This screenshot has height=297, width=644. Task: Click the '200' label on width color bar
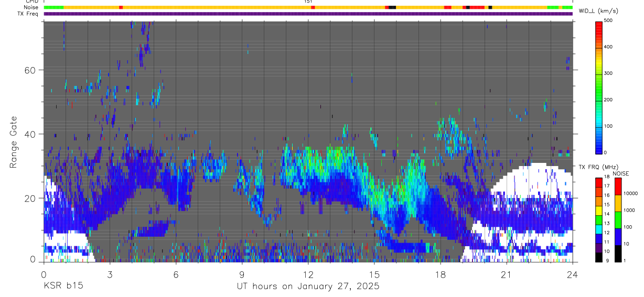click(x=608, y=100)
